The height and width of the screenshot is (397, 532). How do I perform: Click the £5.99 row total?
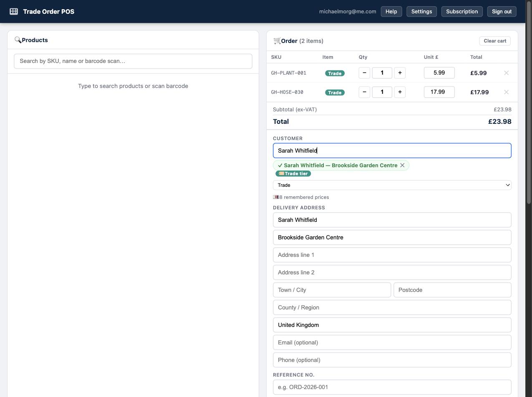[x=479, y=73]
